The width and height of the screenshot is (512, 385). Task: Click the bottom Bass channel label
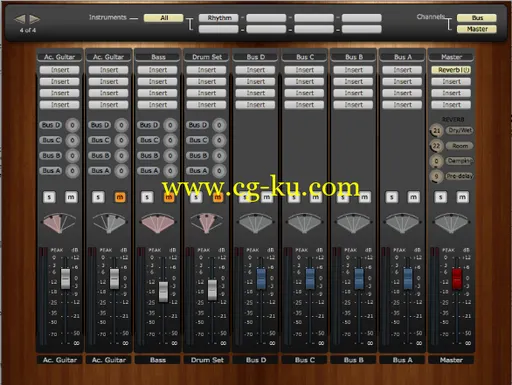pos(158,360)
